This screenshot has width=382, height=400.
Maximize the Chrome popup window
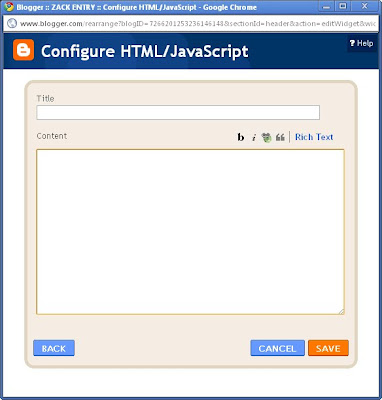(343, 6)
